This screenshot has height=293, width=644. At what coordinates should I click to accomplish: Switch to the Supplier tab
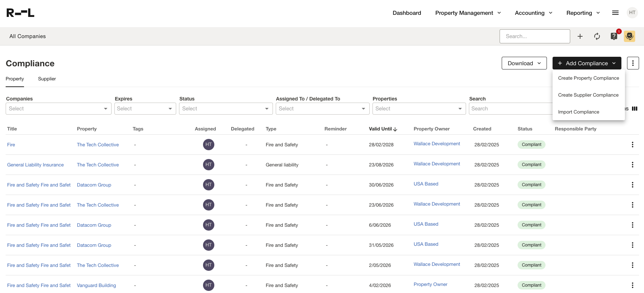pos(47,79)
